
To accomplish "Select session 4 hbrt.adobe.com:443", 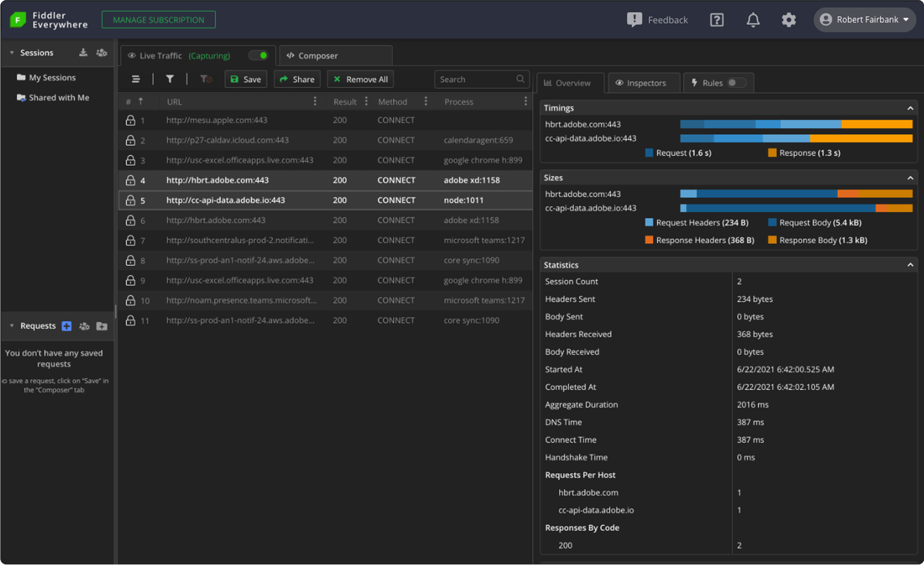I will pyautogui.click(x=325, y=180).
